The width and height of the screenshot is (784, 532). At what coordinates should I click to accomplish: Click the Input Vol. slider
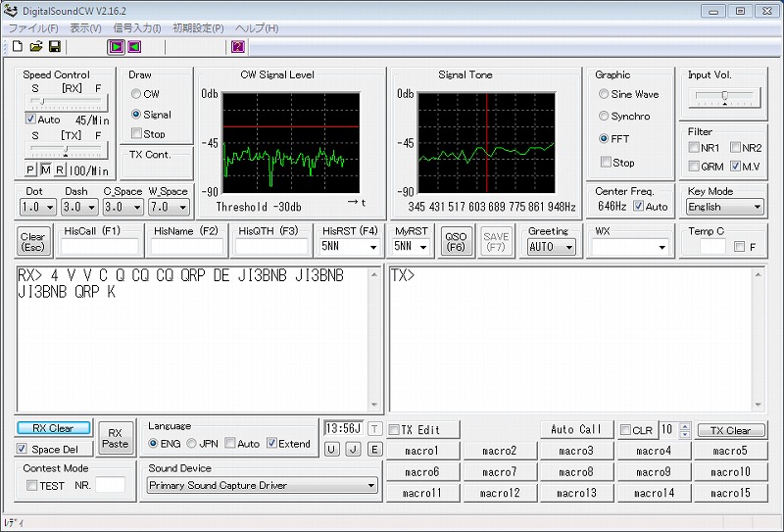coord(724,96)
